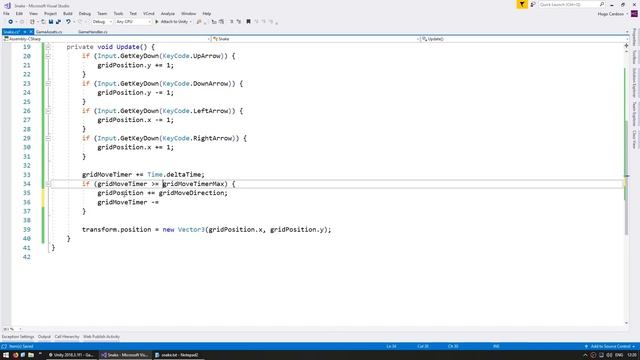The image size is (640, 360).
Task: Click the split-editor handle above scrollbar
Action: coord(627,46)
